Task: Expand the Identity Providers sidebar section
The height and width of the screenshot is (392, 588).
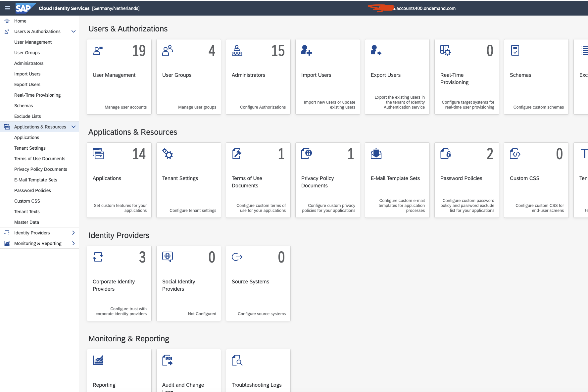Action: [x=73, y=233]
